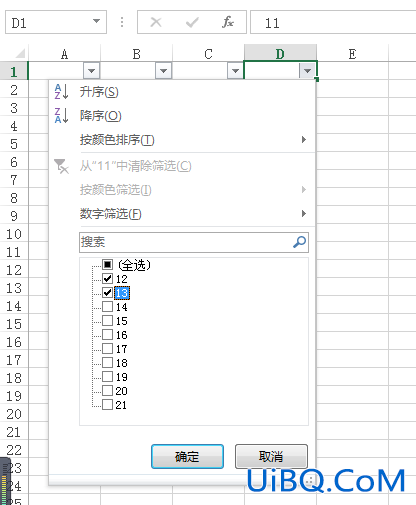This screenshot has width=416, height=505.
Task: Select column E header
Action: (352, 54)
